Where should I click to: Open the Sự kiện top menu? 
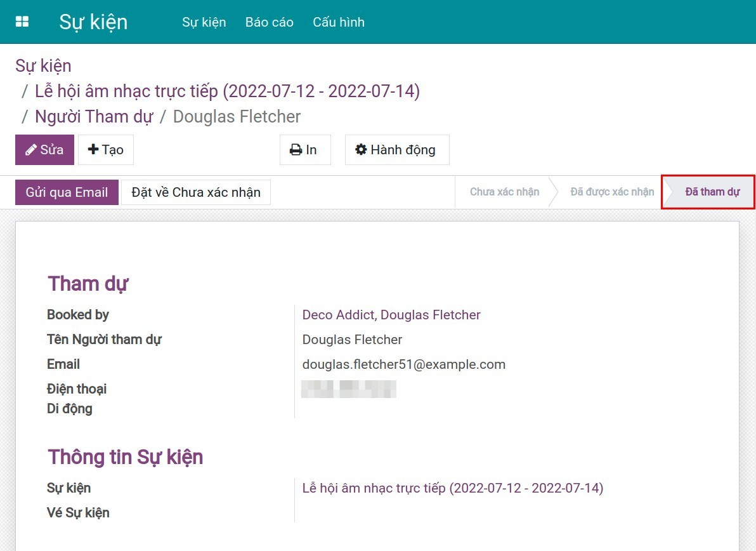[204, 22]
